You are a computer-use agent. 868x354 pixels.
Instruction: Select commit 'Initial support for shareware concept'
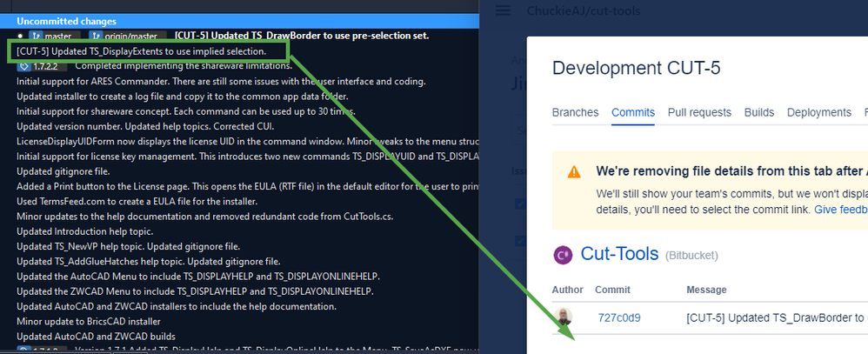coord(186,111)
